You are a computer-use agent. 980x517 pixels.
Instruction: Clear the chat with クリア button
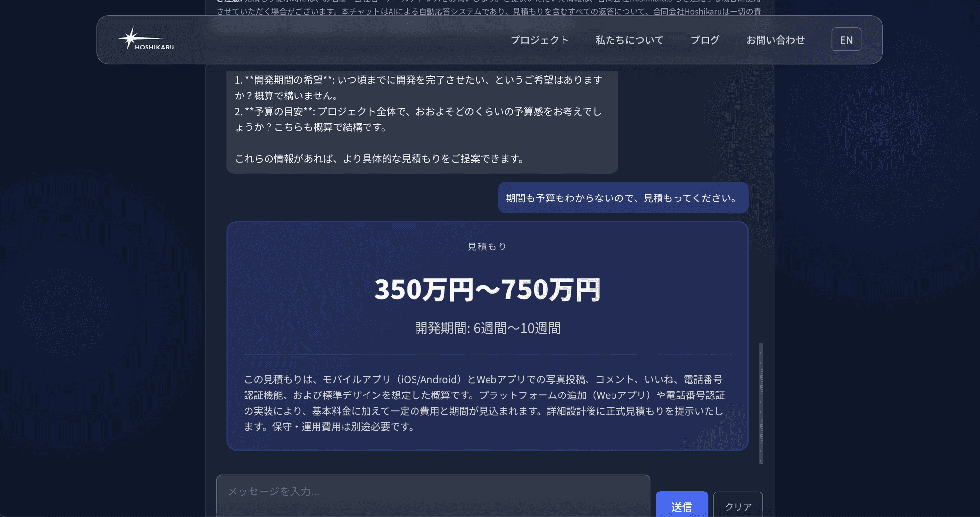pos(738,505)
